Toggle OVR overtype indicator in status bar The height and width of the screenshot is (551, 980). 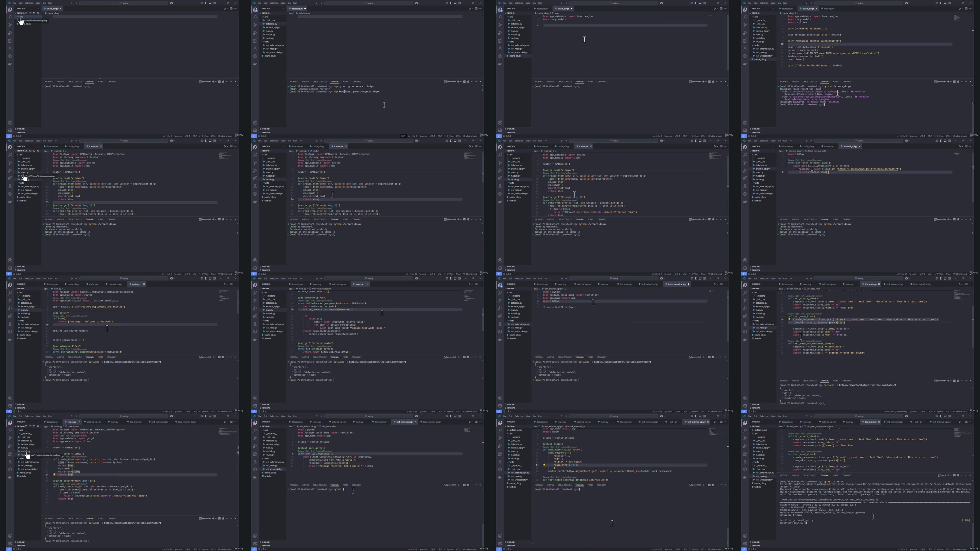(403, 136)
